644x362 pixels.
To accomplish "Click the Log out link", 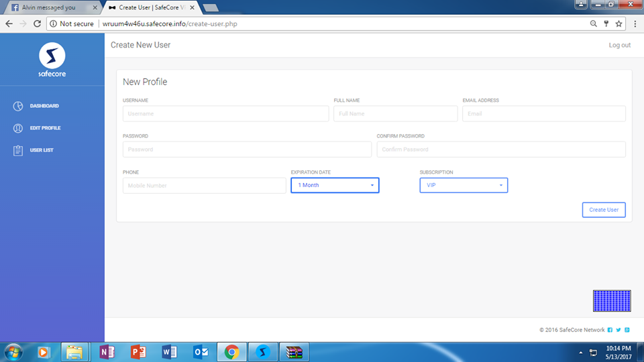I will pyautogui.click(x=619, y=45).
